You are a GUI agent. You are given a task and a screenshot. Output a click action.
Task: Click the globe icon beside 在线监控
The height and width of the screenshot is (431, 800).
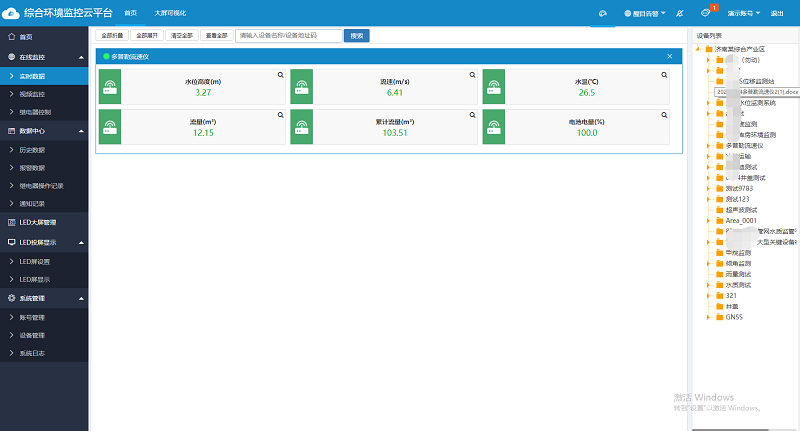pyautogui.click(x=11, y=57)
